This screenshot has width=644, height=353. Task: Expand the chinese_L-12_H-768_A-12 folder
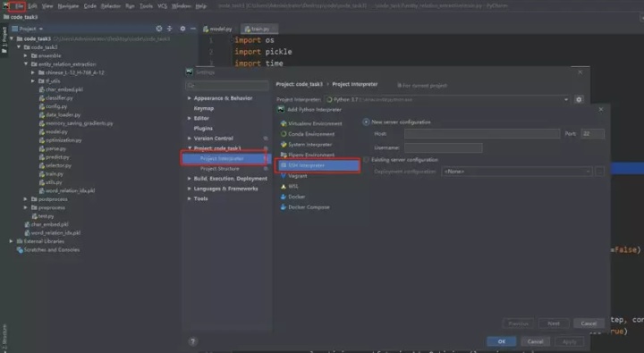tap(33, 72)
